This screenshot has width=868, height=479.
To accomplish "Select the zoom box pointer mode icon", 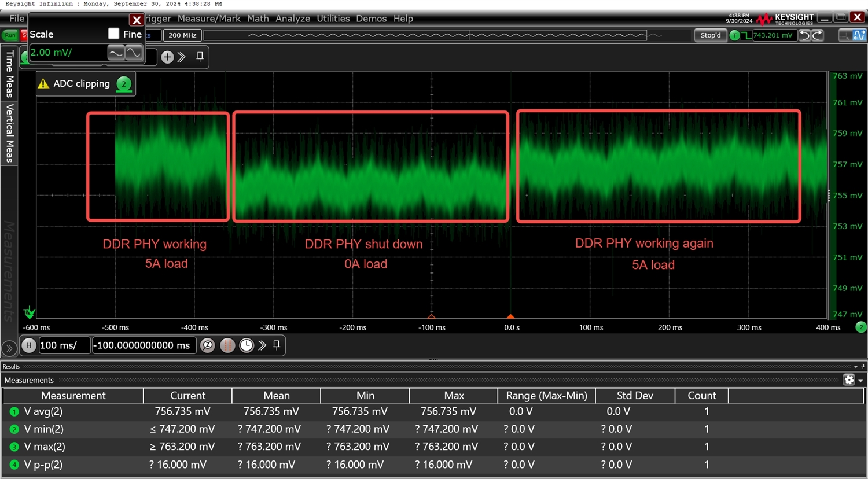I will pos(845,35).
